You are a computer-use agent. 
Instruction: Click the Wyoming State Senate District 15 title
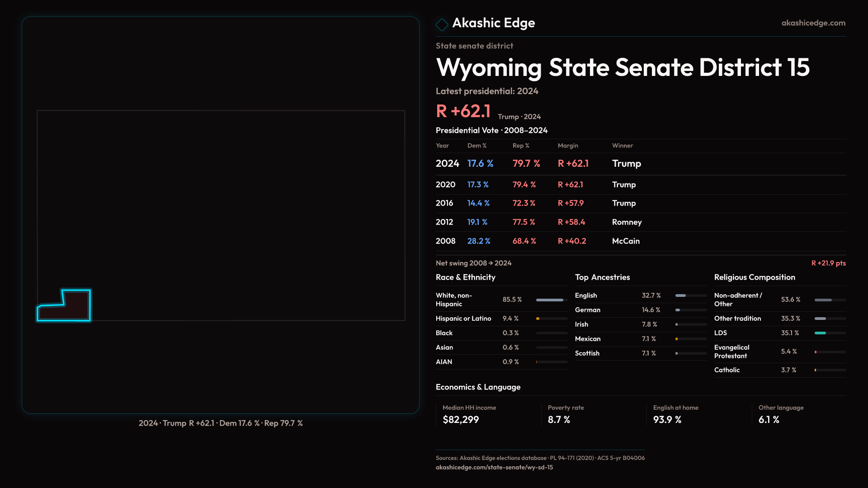coord(622,68)
